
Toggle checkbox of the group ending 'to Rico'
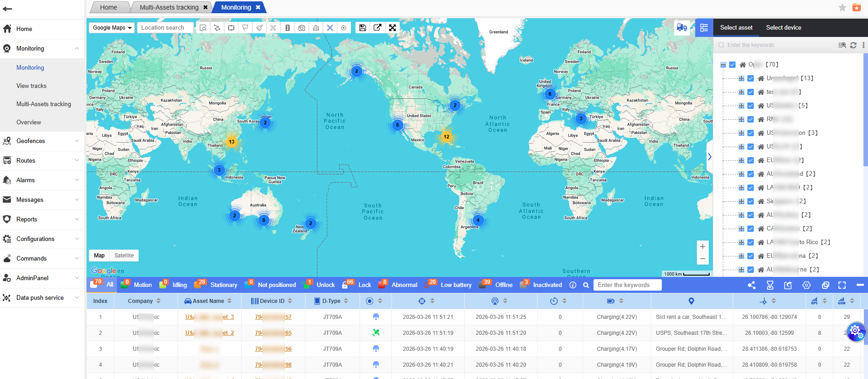751,242
